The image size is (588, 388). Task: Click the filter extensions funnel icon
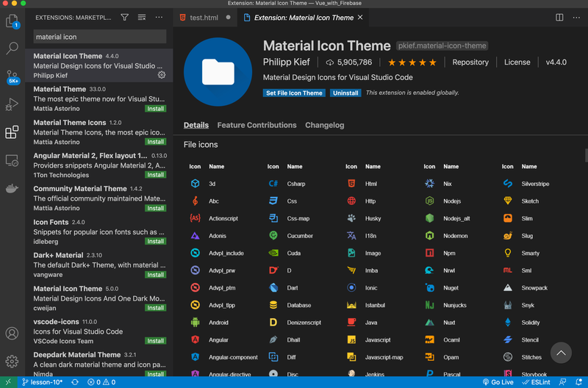124,17
